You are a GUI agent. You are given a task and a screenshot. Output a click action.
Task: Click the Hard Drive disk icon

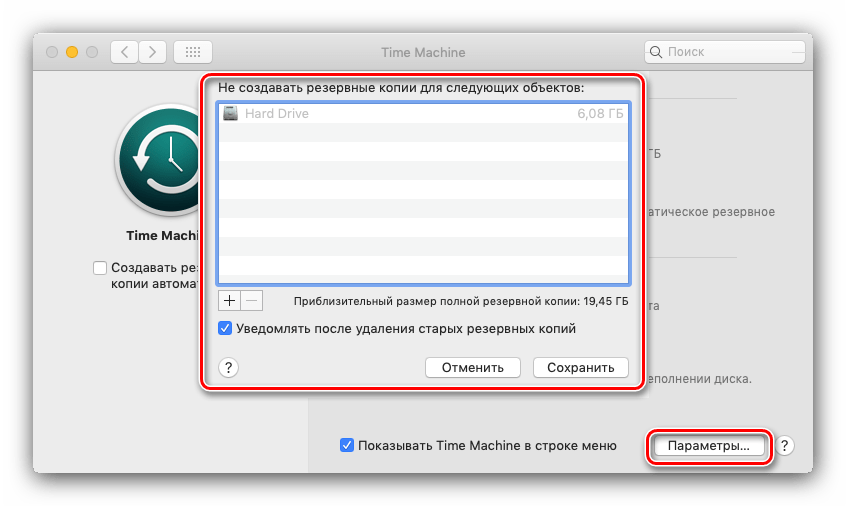click(231, 114)
